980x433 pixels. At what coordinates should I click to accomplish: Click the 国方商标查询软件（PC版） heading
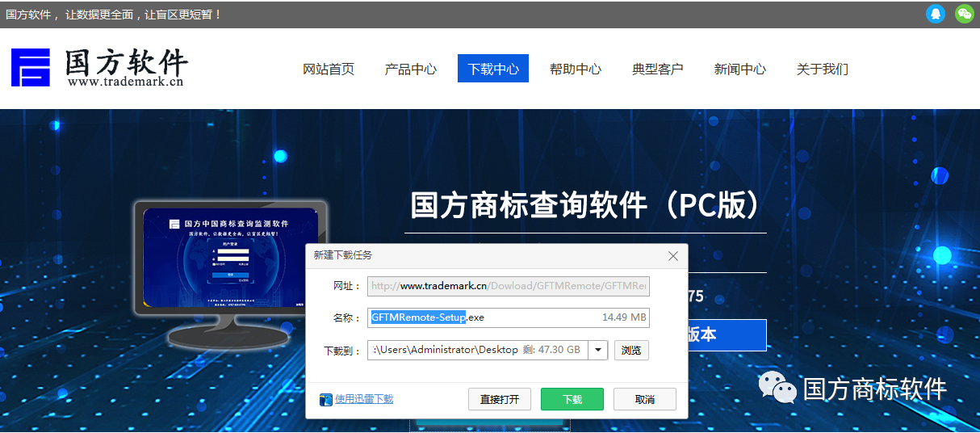586,205
